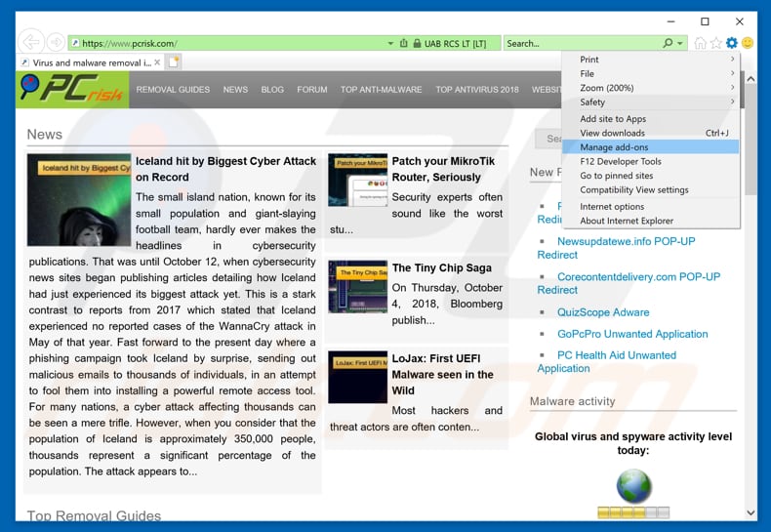
Task: Select View downloads menu entry
Action: pos(650,133)
